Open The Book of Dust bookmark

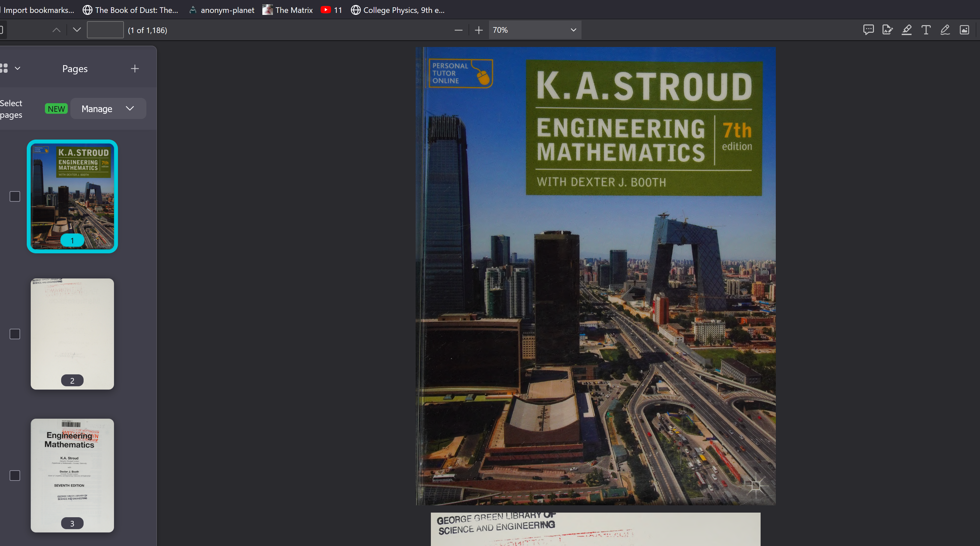[x=131, y=10]
